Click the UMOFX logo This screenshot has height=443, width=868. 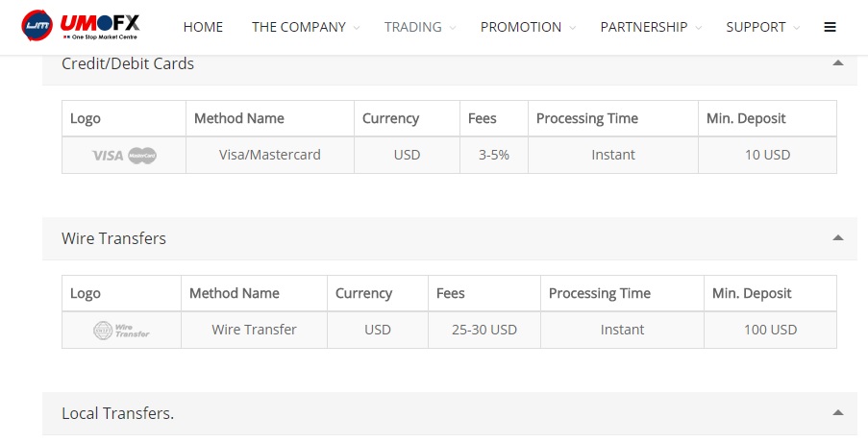point(81,26)
